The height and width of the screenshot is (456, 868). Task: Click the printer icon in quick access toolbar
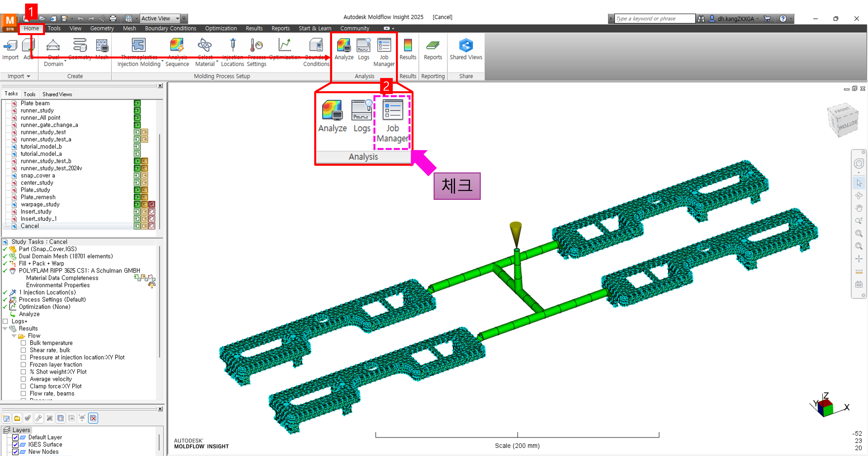113,19
